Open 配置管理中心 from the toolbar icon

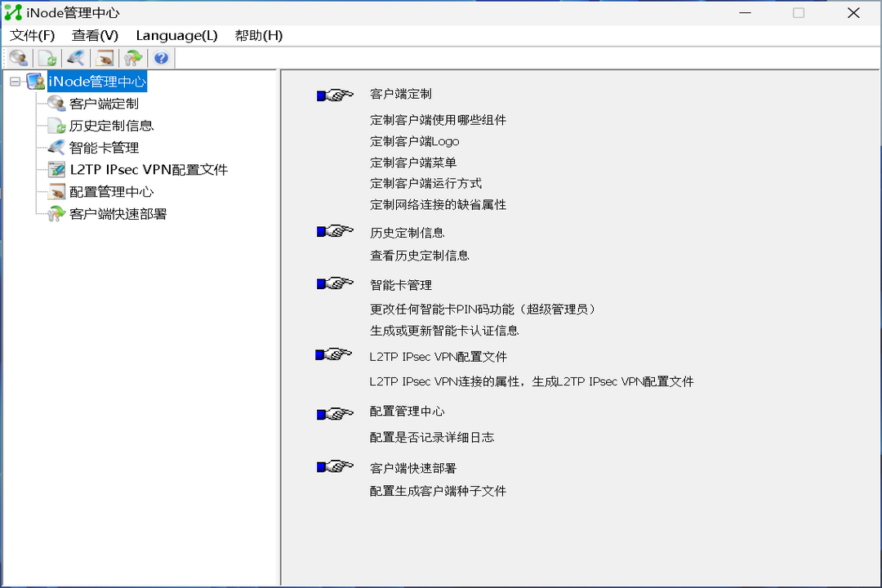(x=104, y=57)
